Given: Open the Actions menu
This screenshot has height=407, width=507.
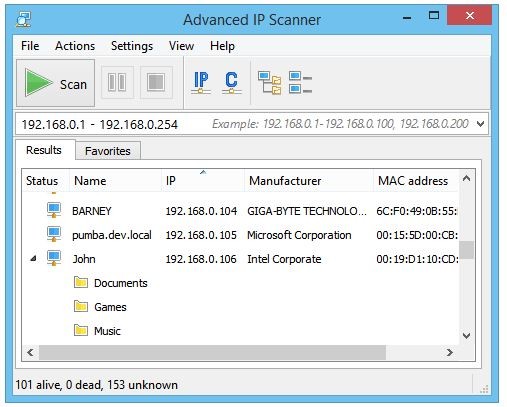Looking at the screenshot, I should (x=75, y=46).
